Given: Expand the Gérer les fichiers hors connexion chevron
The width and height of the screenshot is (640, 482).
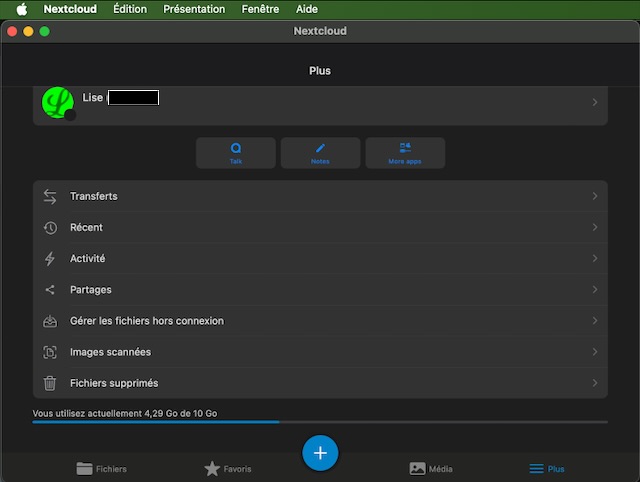Looking at the screenshot, I should [x=595, y=321].
